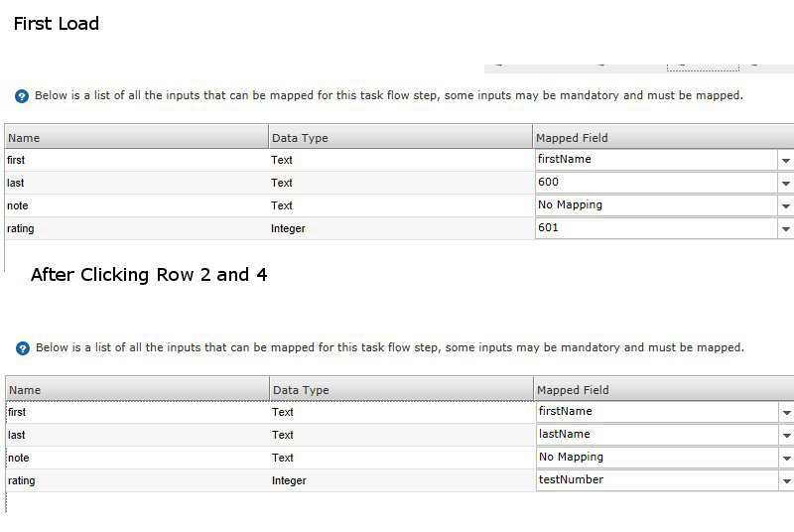Expand the dropdown arrow beside the 601 value
The width and height of the screenshot is (794, 532).
pyautogui.click(x=785, y=228)
